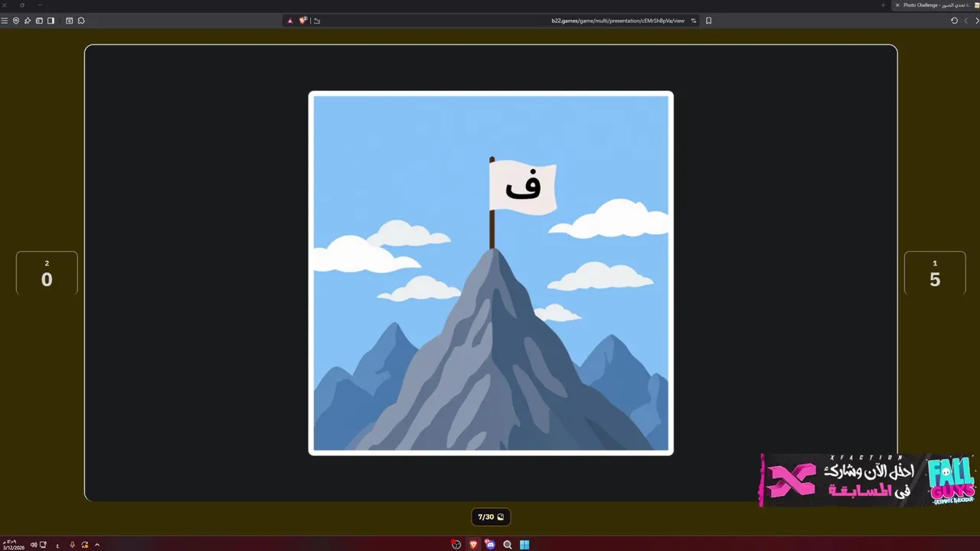980x551 pixels.
Task: Open a new tab with the plus icon
Action: click(883, 5)
